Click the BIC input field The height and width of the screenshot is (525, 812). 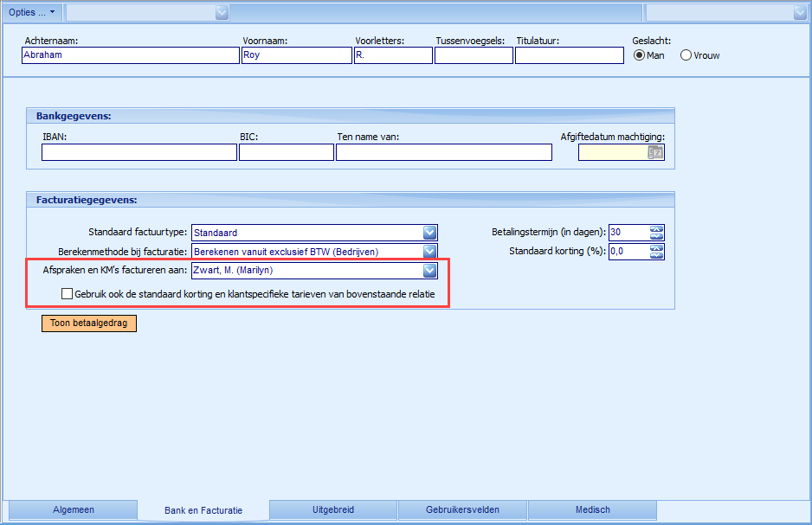[x=286, y=153]
